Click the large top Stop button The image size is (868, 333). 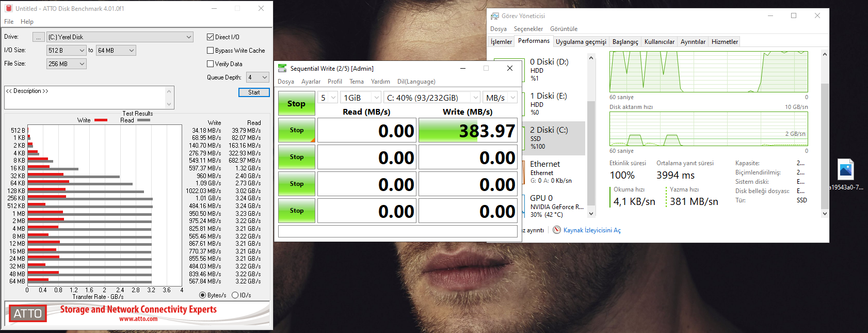click(296, 103)
